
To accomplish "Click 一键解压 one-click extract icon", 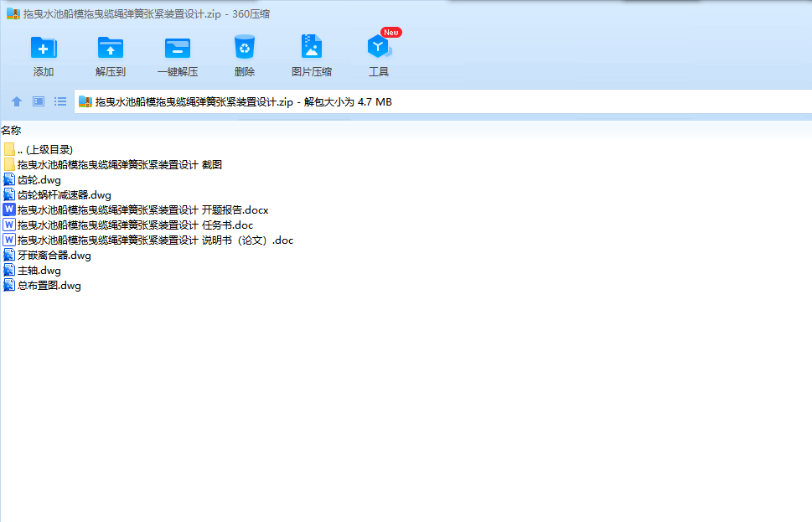I will 178,48.
